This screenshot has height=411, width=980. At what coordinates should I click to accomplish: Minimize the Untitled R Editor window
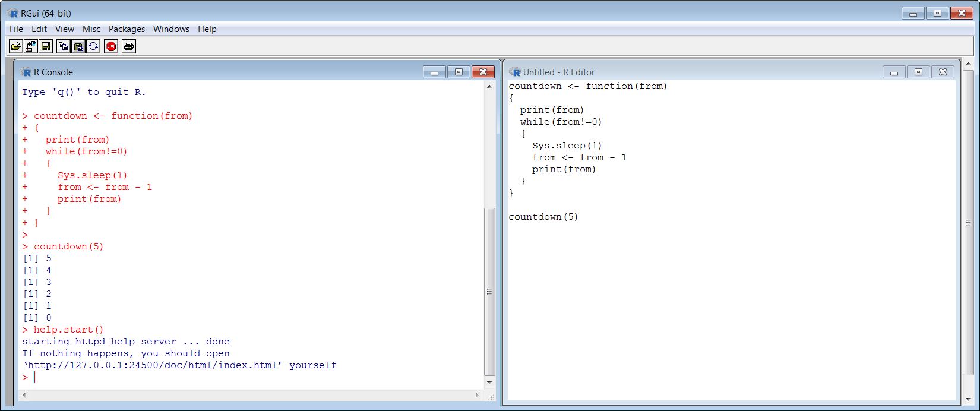pos(894,72)
